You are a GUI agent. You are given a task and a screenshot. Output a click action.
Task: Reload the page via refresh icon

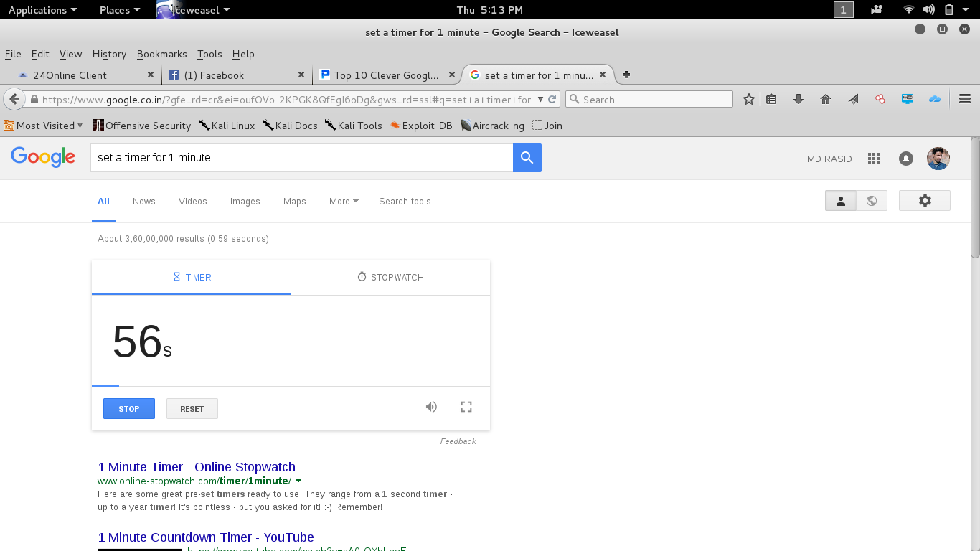pyautogui.click(x=552, y=100)
